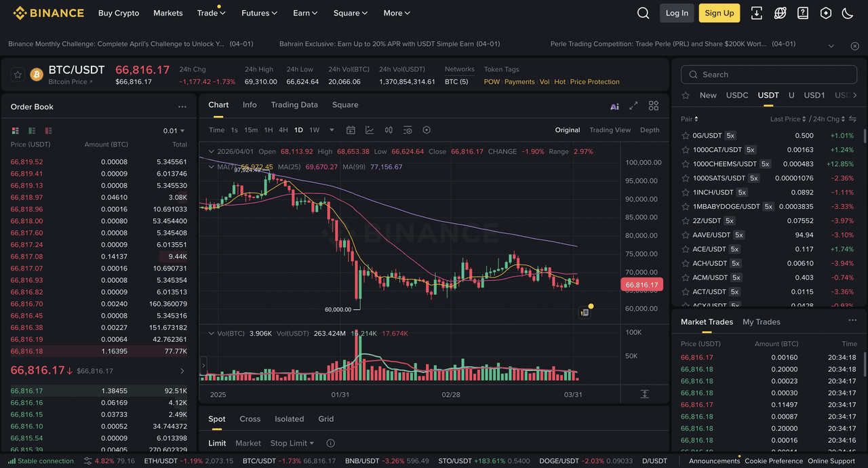Open the language globe icon

[x=780, y=13]
